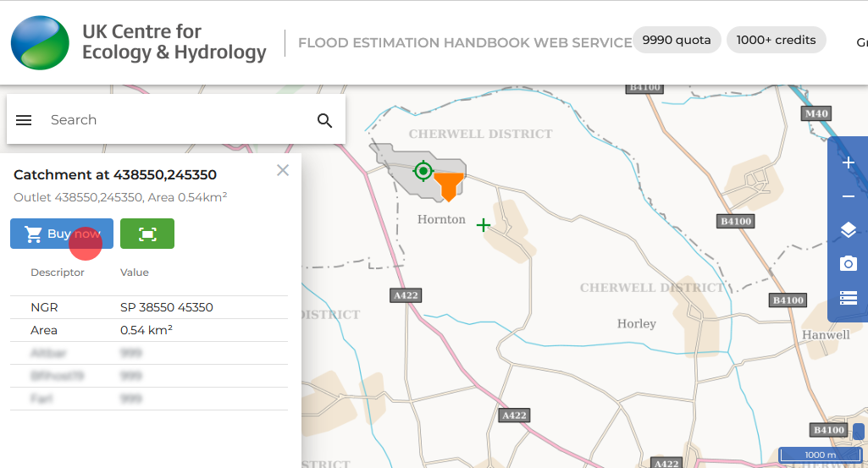Click the 1000 m scale bar
The image size is (868, 468).
click(x=820, y=455)
